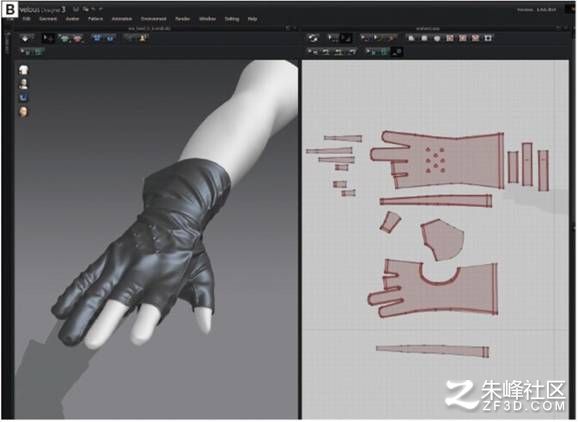
Task: Click the avatar figure icon in 3D toolbar
Action: coord(142,38)
